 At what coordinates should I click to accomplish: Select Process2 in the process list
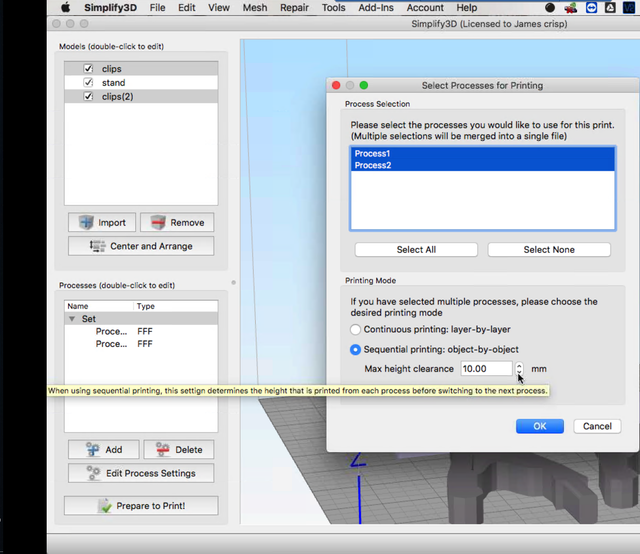(x=482, y=165)
